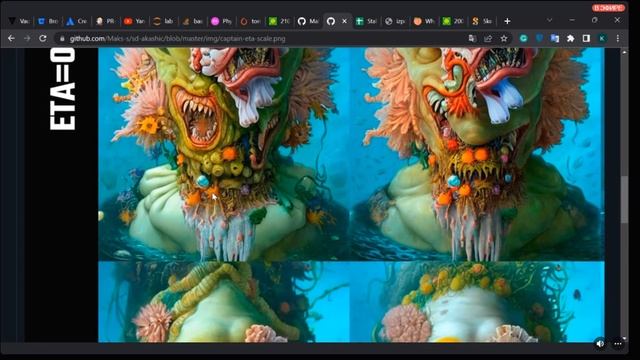Open the Google Translate extension icon
640x360 pixels.
click(x=555, y=38)
